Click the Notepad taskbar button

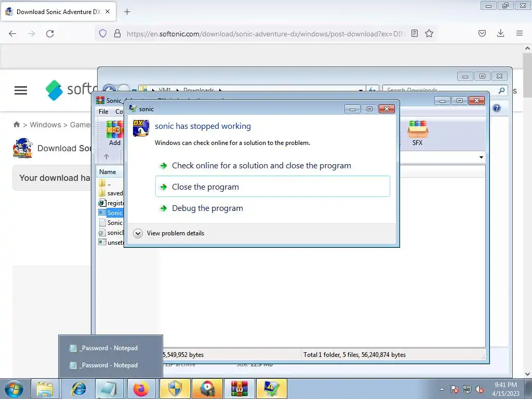(109, 389)
